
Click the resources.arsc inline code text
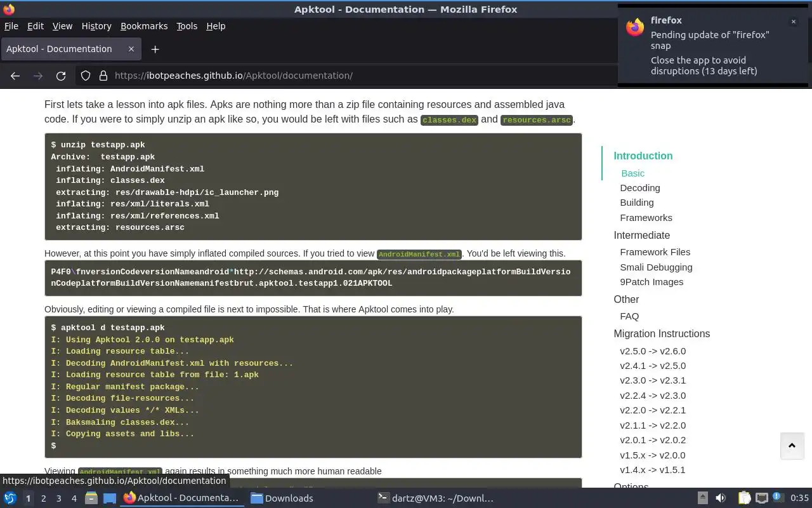coord(537,120)
